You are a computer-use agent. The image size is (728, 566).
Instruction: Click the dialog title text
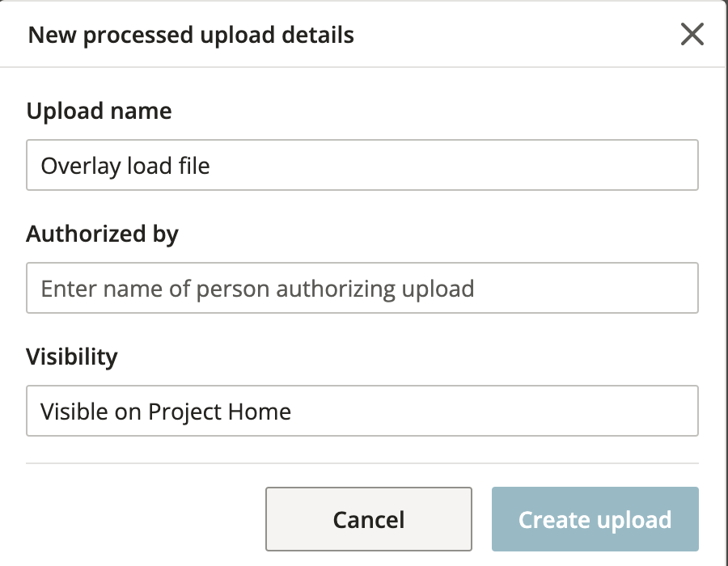click(191, 35)
